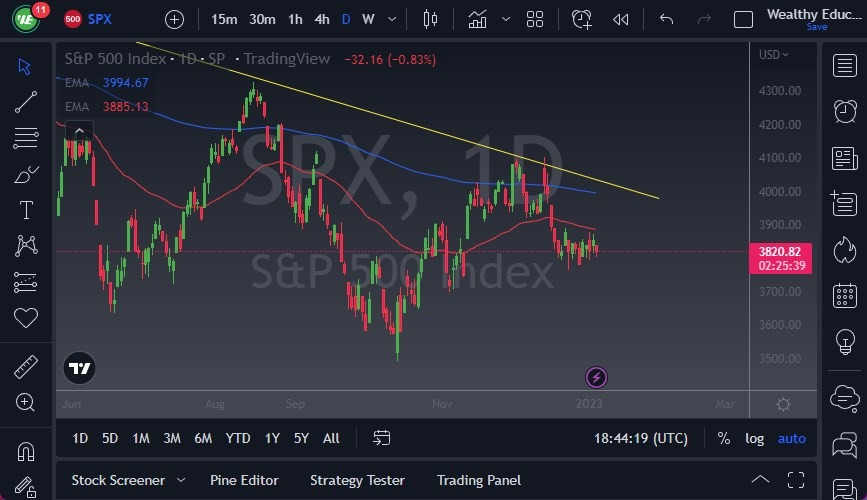
Task: Select the Text annotation tool
Action: click(25, 210)
